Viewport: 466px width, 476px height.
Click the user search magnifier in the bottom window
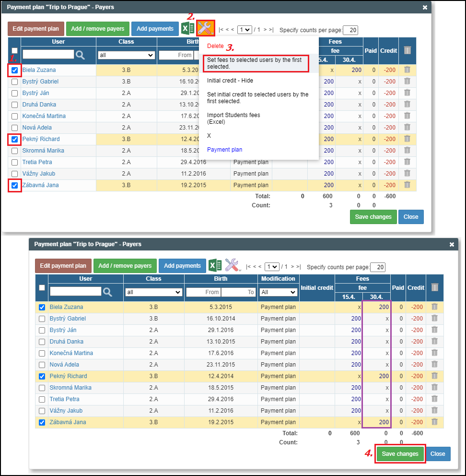[x=107, y=292]
